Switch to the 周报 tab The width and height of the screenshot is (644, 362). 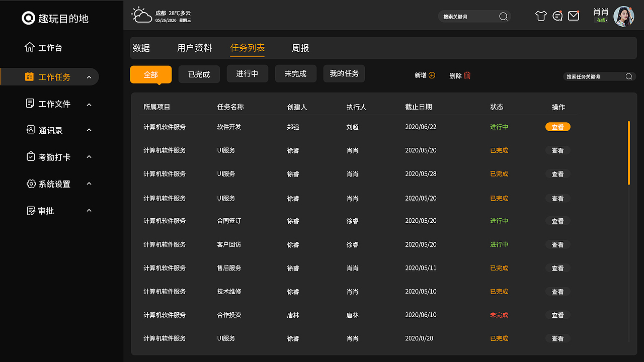click(300, 48)
